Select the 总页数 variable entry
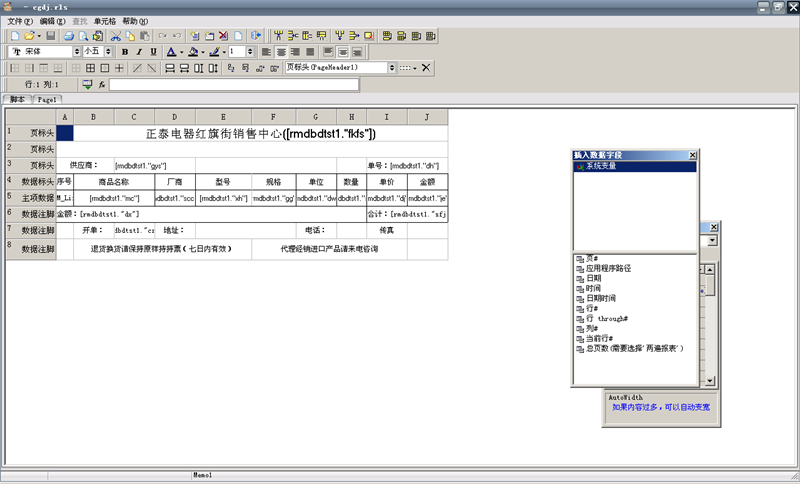Screen dimensions: 800x484 click(x=634, y=349)
